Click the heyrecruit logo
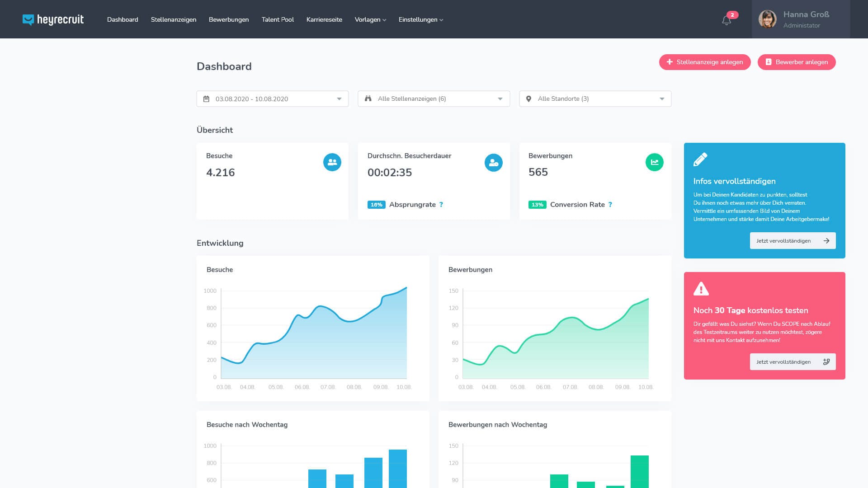This screenshot has height=488, width=868. (x=53, y=19)
